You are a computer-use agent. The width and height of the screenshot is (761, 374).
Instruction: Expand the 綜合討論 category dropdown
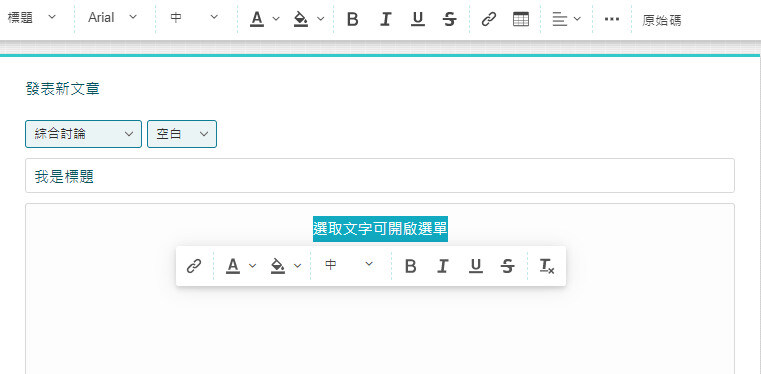click(83, 134)
